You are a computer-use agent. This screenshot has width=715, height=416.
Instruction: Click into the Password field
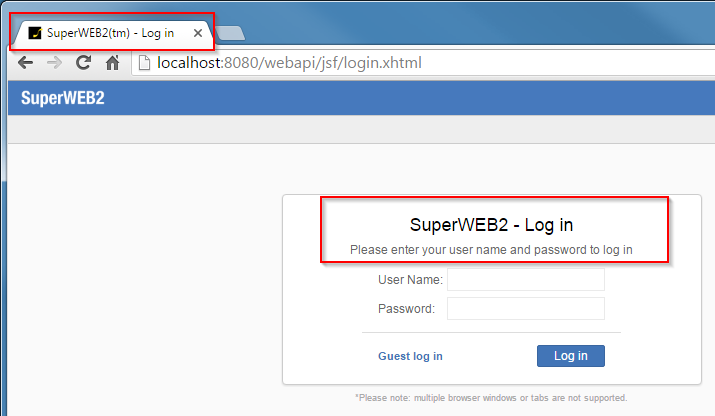click(525, 309)
